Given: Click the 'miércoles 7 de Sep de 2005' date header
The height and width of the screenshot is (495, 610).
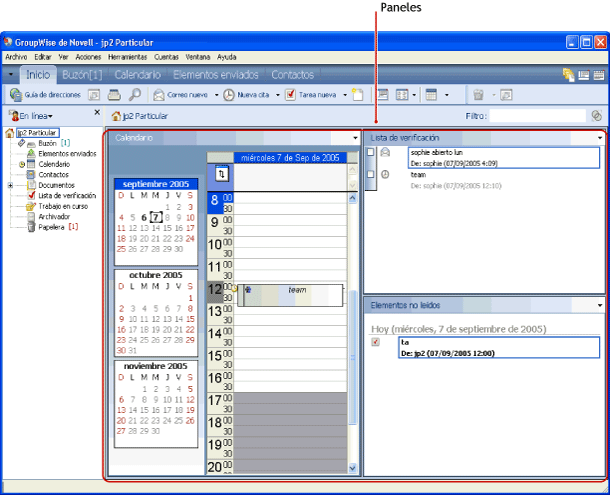Looking at the screenshot, I should [x=290, y=158].
